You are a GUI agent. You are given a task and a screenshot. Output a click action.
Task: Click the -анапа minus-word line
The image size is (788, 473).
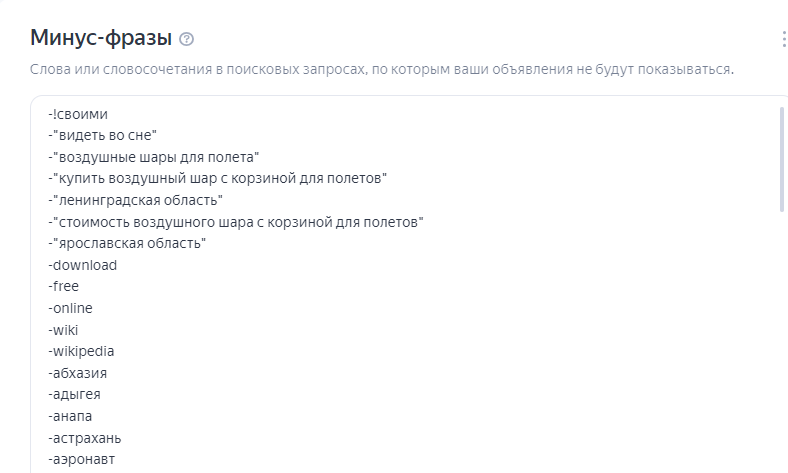coord(70,416)
